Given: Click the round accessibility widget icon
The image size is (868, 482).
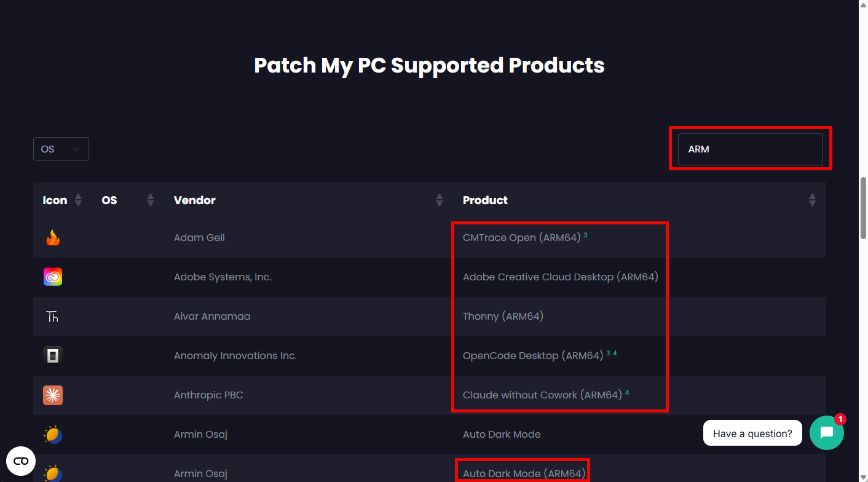Looking at the screenshot, I should (21, 461).
